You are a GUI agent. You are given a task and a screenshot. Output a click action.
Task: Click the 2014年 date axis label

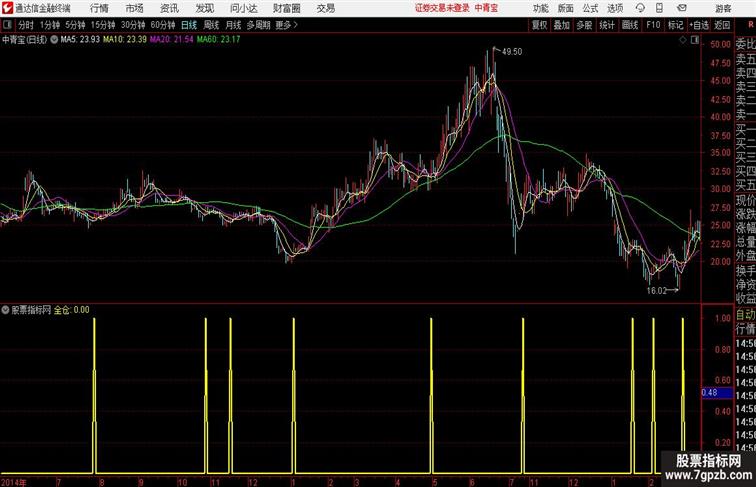(x=14, y=482)
